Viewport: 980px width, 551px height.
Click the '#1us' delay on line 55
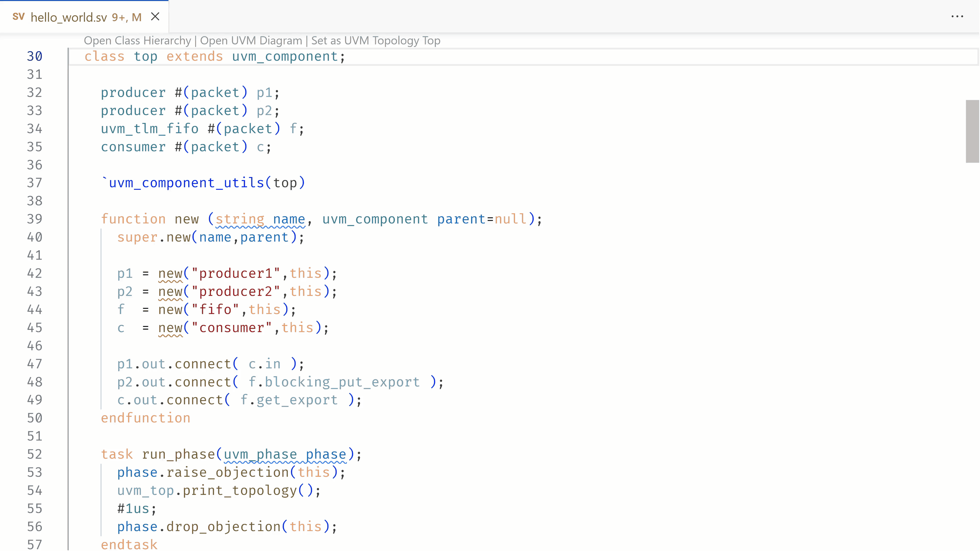point(133,509)
